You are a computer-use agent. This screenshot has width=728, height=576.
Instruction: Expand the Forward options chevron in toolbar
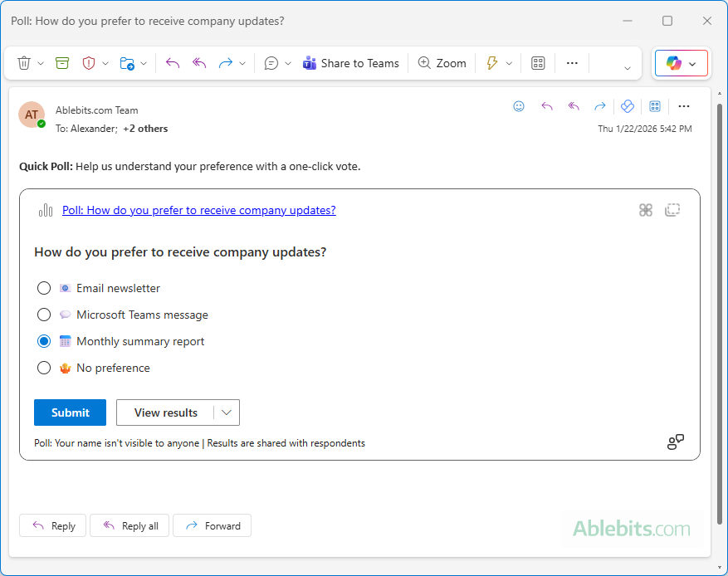pyautogui.click(x=242, y=62)
